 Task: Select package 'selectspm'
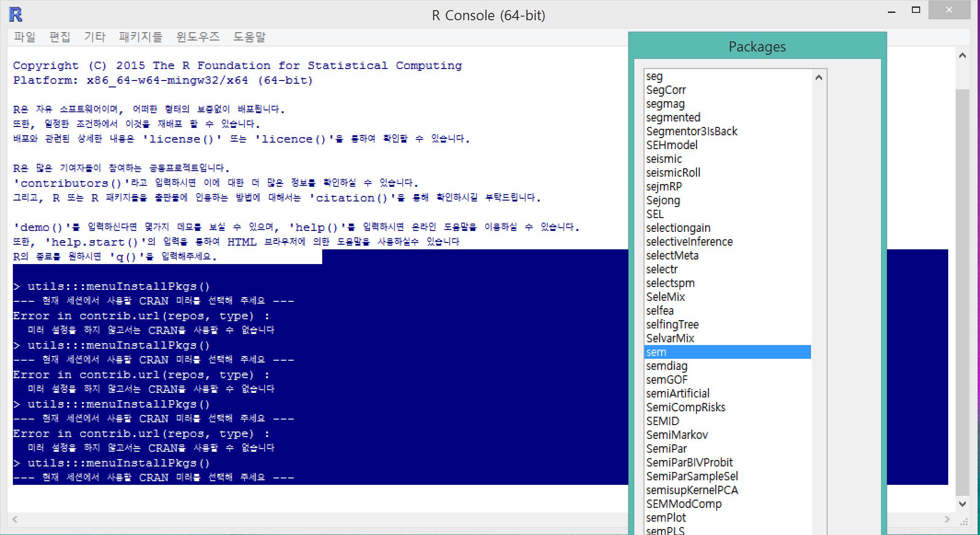pos(727,283)
